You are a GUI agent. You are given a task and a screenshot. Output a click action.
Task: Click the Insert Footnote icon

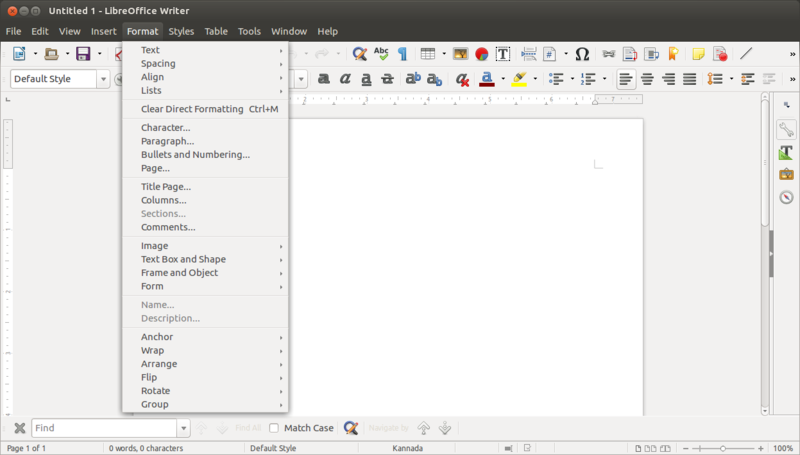pyautogui.click(x=630, y=54)
